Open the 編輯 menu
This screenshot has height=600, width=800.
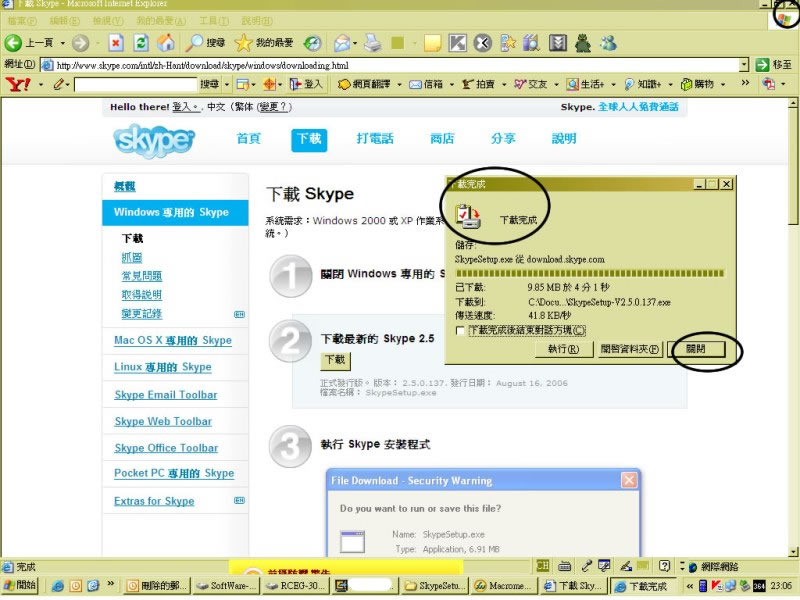[x=65, y=21]
